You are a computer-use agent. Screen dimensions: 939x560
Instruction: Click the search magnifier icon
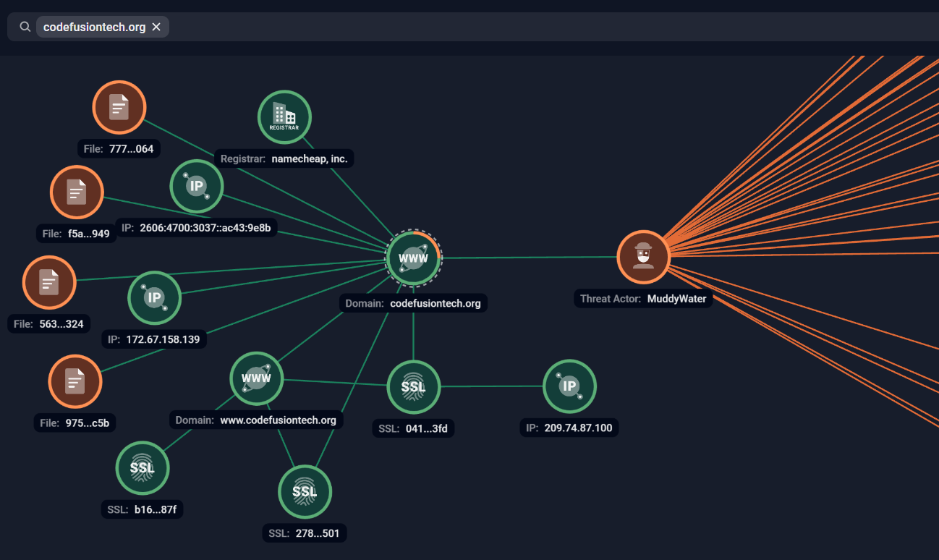[24, 26]
